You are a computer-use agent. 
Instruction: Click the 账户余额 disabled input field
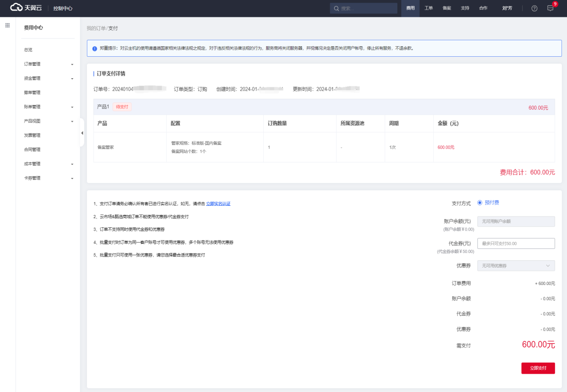point(516,221)
